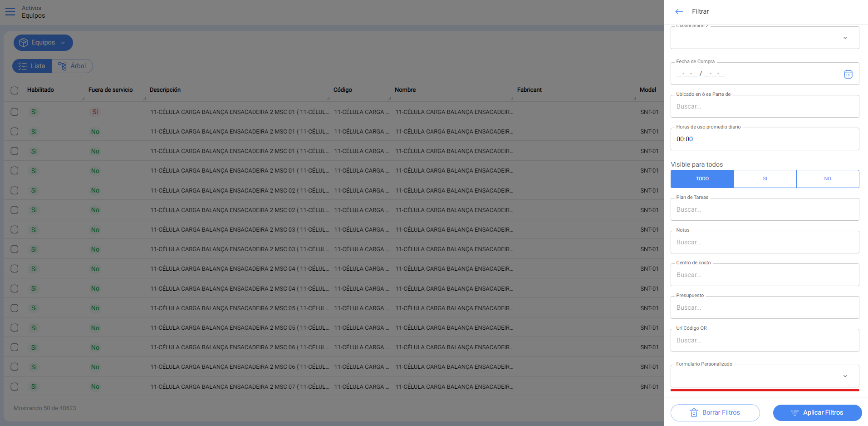
Task: Click the back arrow in Filtrar panel
Action: click(679, 12)
